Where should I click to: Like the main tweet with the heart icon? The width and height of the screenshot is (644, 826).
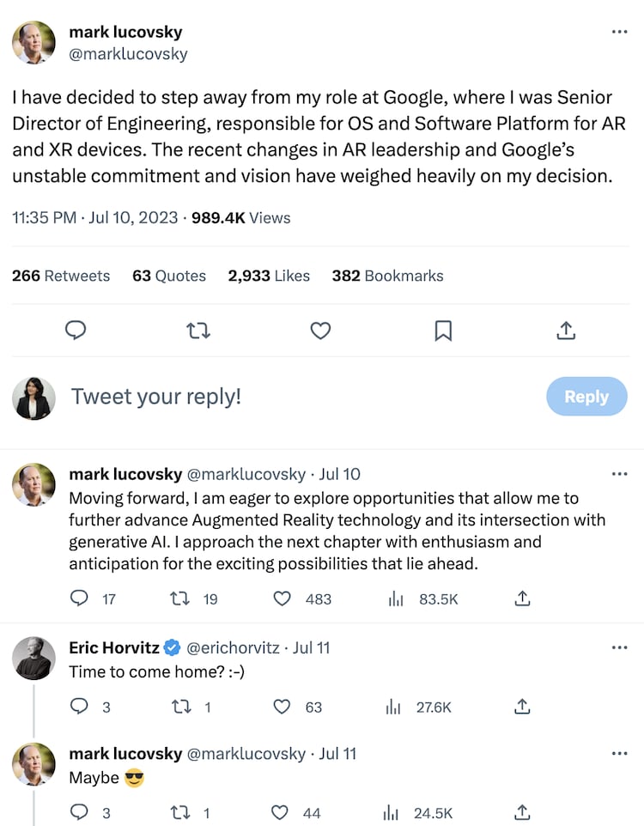click(320, 331)
